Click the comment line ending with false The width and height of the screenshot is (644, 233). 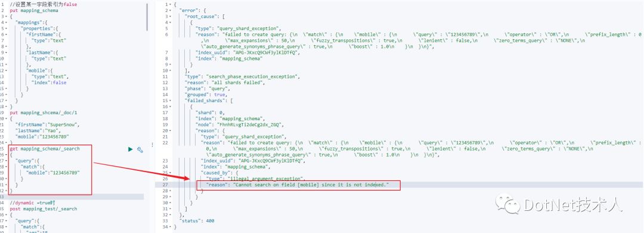[x=44, y=5]
